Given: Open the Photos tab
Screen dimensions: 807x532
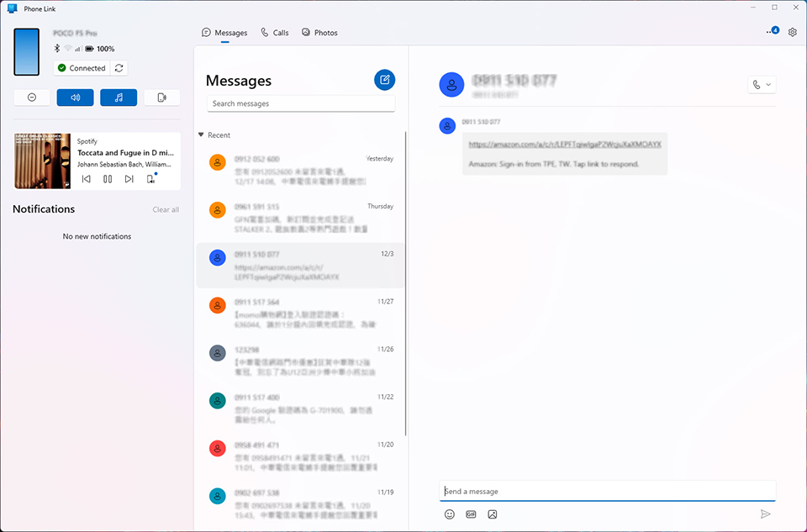Looking at the screenshot, I should (319, 32).
